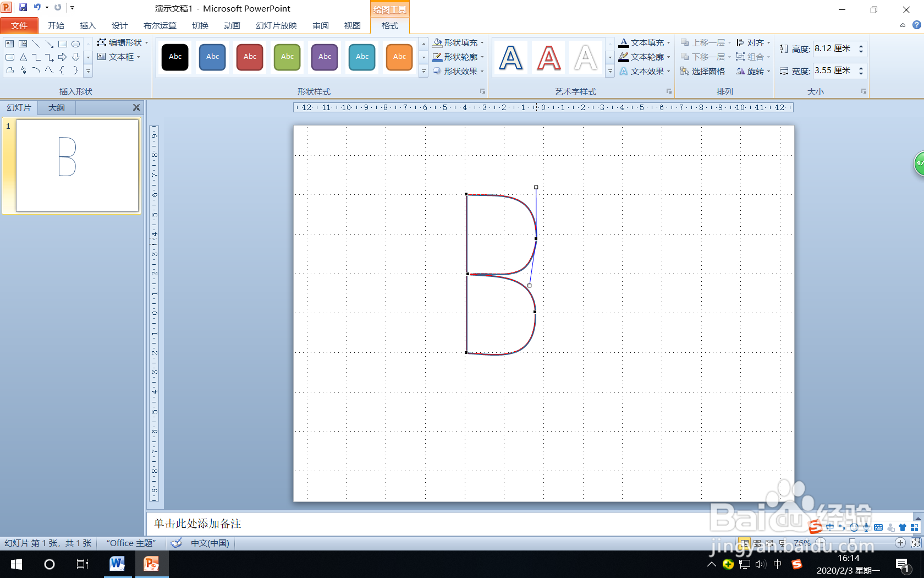This screenshot has width=924, height=578.
Task: Choose the rectangle shape
Action: pos(63,43)
